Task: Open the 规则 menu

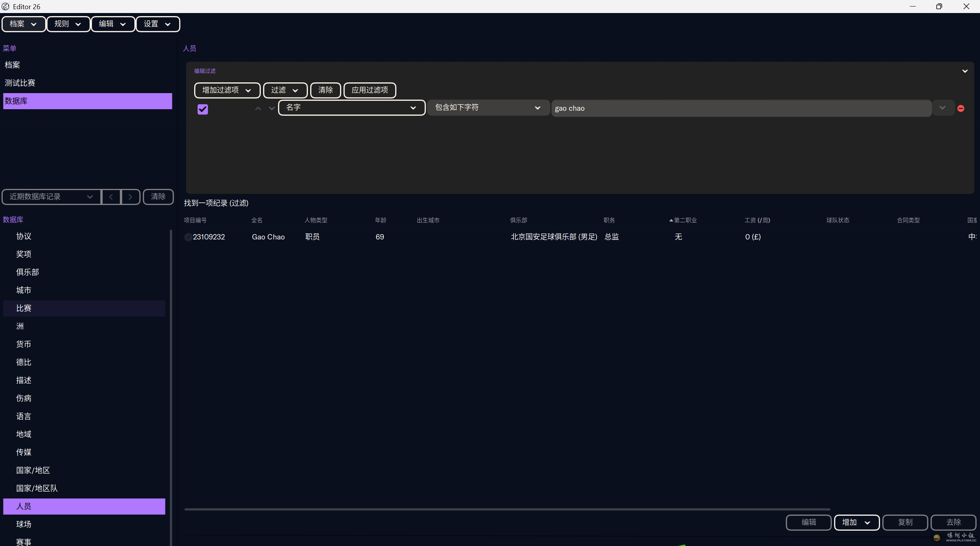Action: (x=68, y=24)
